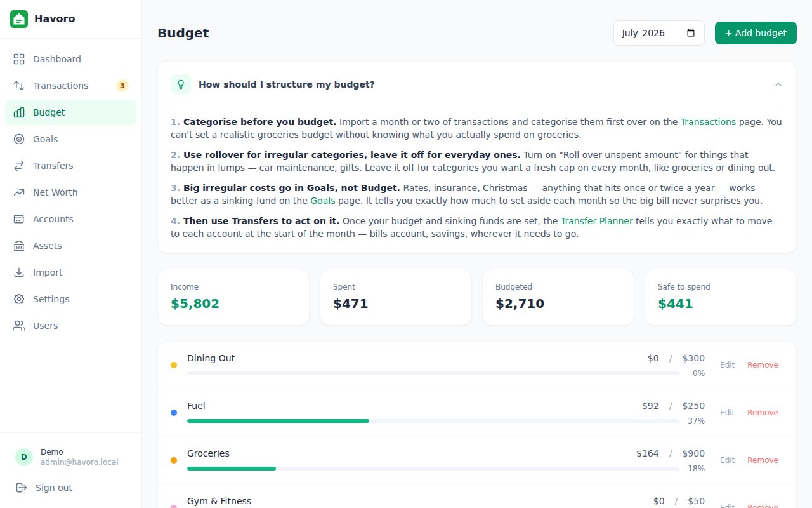Click the Transactions badge showing 3

(122, 86)
